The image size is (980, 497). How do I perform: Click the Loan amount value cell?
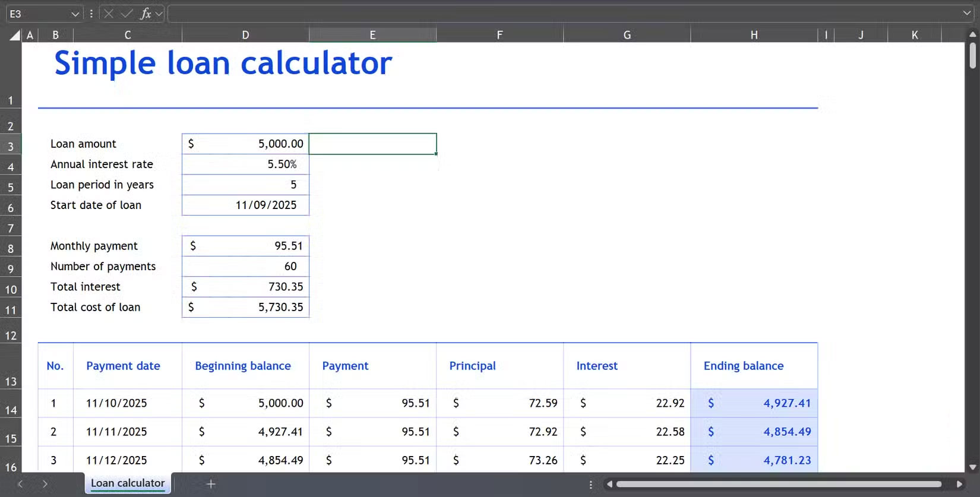245,144
